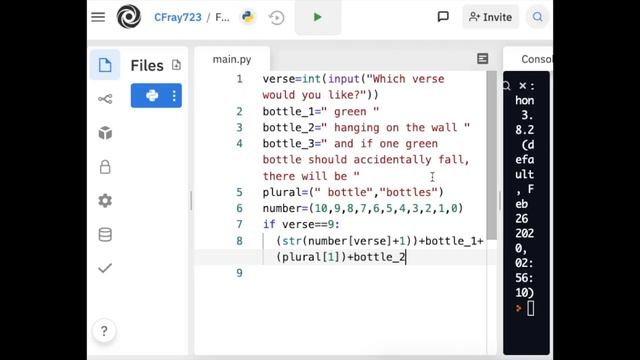This screenshot has width=640, height=360.
Task: Run the program with green play button
Action: click(x=318, y=17)
